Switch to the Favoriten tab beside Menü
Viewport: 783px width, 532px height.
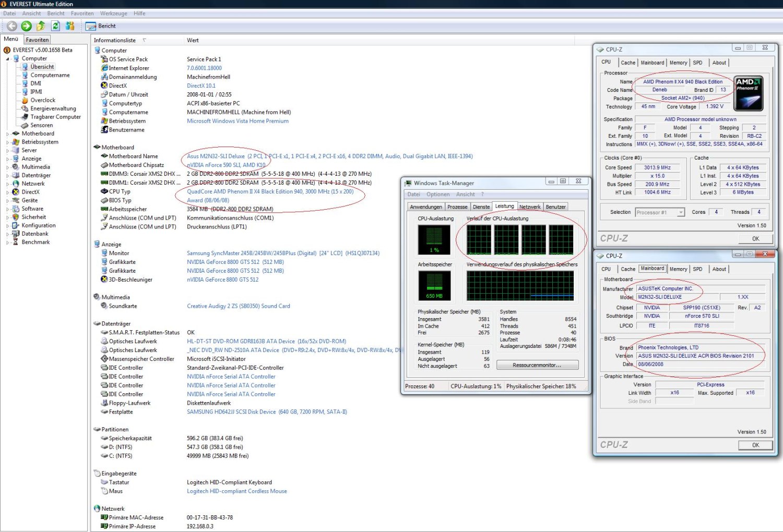coord(37,40)
